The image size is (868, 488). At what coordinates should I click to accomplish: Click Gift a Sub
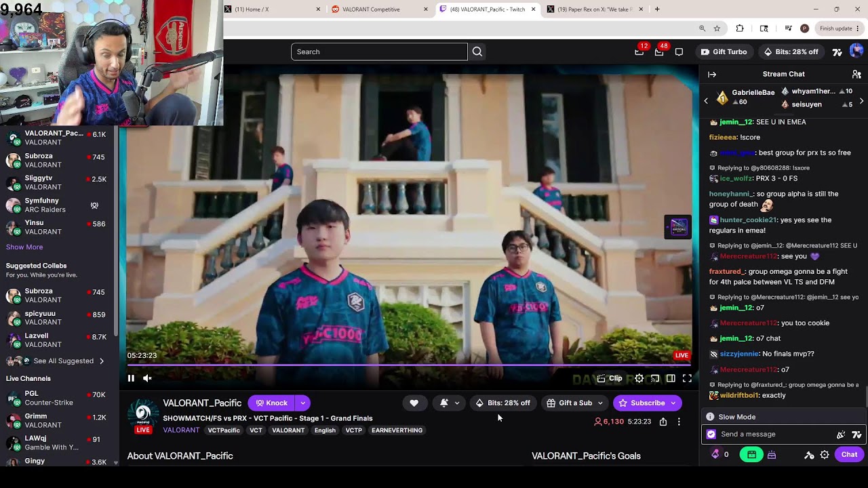[x=569, y=403]
